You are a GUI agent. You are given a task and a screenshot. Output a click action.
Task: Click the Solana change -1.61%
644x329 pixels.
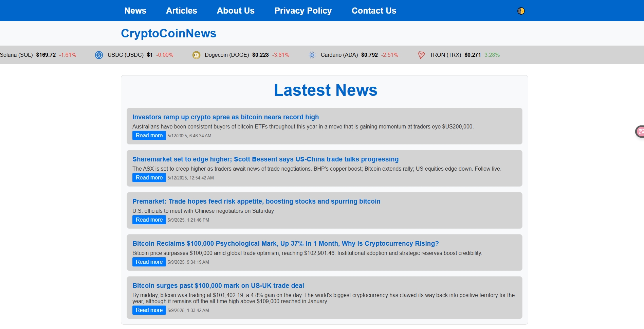pyautogui.click(x=68, y=55)
